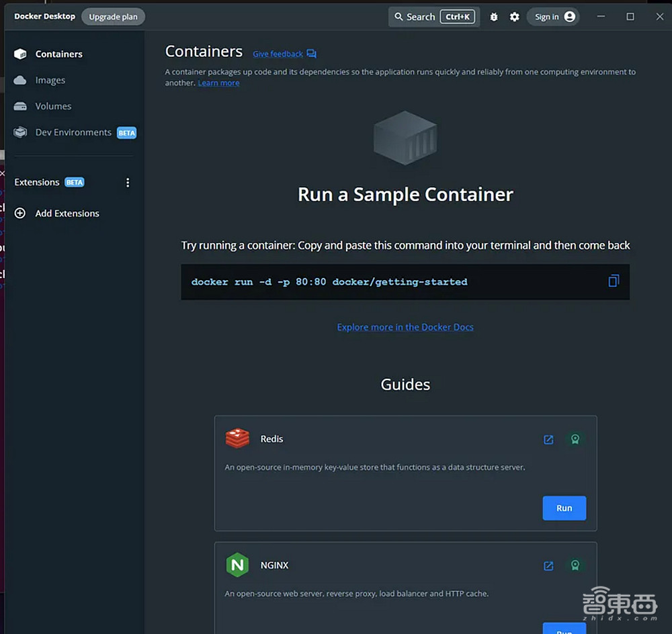Click the Search box
Screen dimensions: 672x634
point(433,17)
